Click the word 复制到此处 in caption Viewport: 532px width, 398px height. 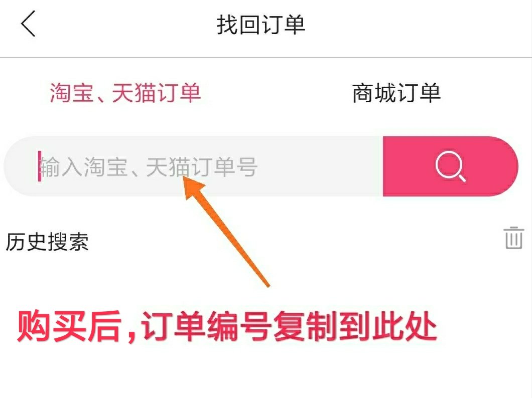(x=355, y=326)
